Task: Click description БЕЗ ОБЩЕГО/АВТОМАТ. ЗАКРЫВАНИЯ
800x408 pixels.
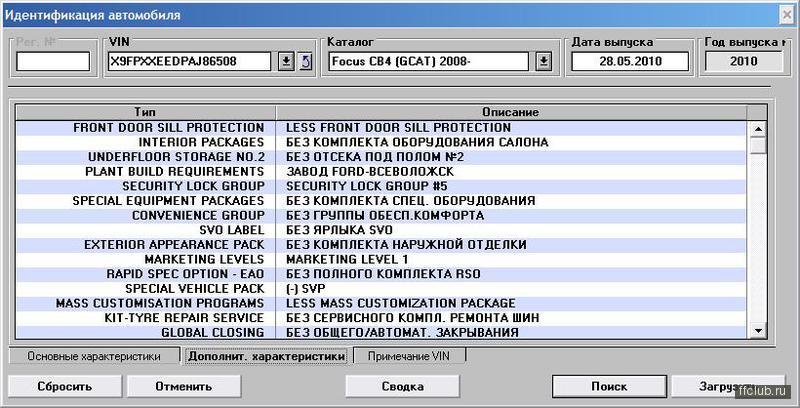Action: [x=402, y=333]
